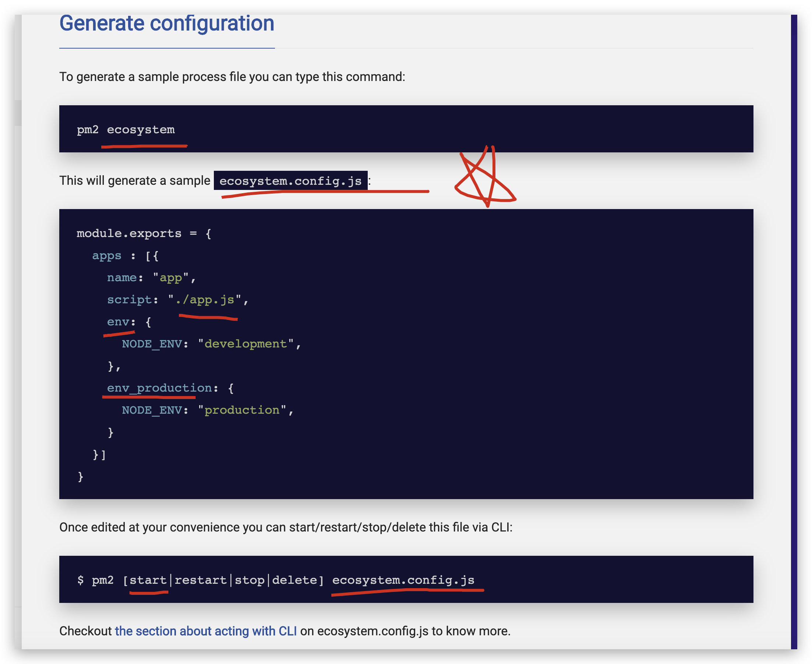The width and height of the screenshot is (812, 664).
Task: Click the 'script: "./app.js",' code line
Action: coord(178,300)
